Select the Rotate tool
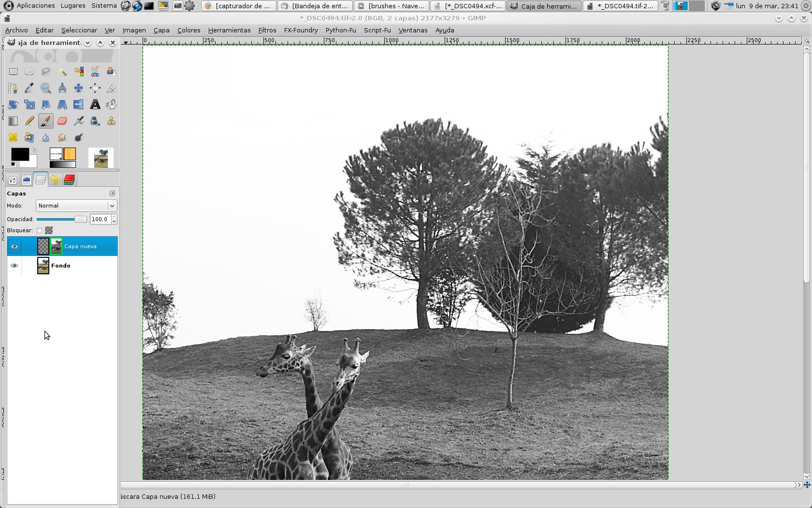This screenshot has height=508, width=812. (13, 105)
